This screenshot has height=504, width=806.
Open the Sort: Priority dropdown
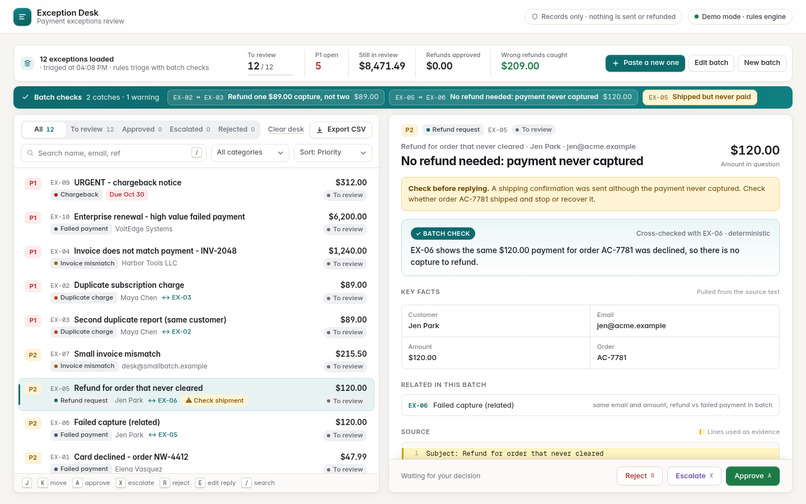(x=333, y=153)
